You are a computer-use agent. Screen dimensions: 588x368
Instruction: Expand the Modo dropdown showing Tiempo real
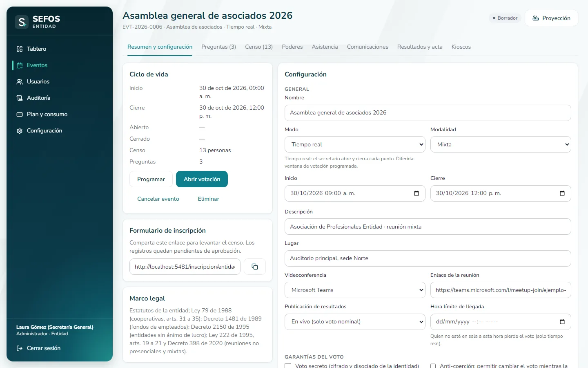click(355, 144)
